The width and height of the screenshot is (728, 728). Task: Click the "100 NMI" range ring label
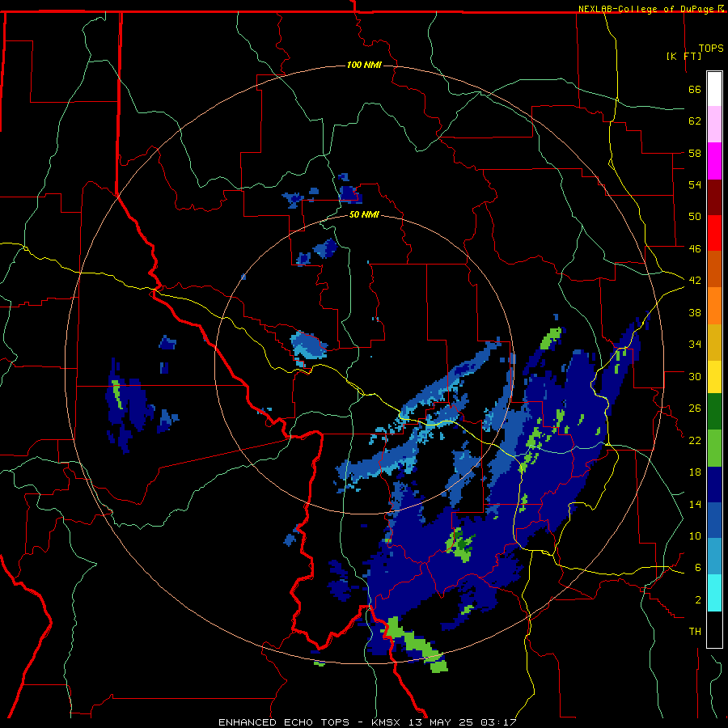pyautogui.click(x=364, y=65)
